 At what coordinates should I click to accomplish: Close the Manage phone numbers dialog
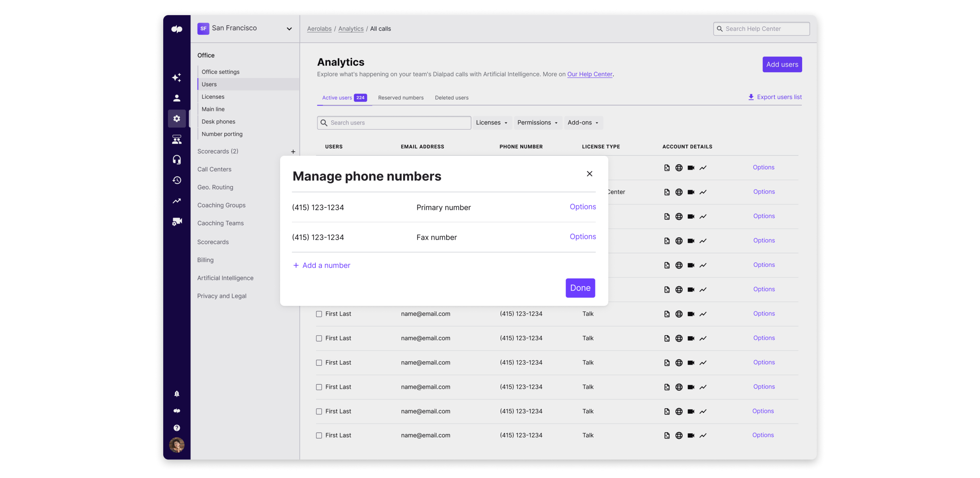[589, 174]
